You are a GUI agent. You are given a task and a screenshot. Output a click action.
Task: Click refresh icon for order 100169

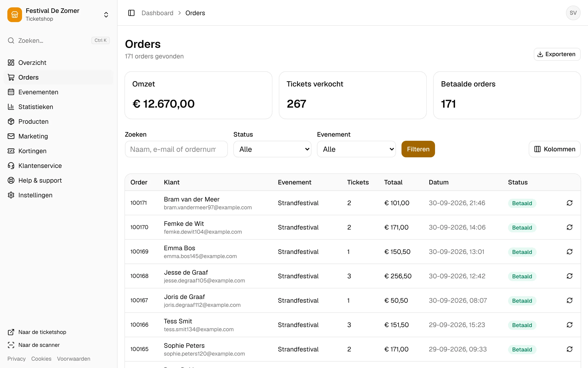coord(570,251)
